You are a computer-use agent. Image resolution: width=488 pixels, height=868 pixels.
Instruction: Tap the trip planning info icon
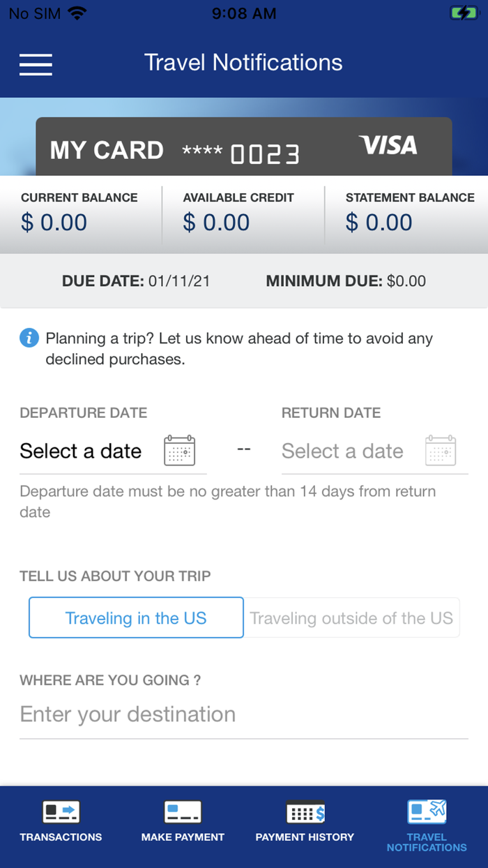point(27,338)
